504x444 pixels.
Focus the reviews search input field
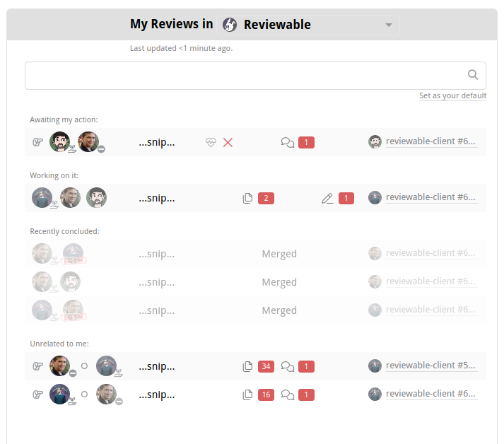(255, 76)
